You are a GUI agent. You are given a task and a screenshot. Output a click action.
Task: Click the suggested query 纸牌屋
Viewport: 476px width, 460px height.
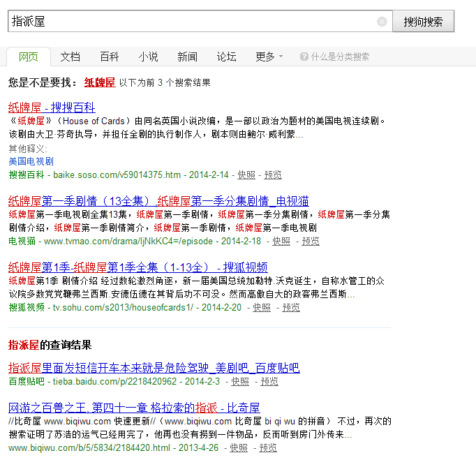pos(100,82)
